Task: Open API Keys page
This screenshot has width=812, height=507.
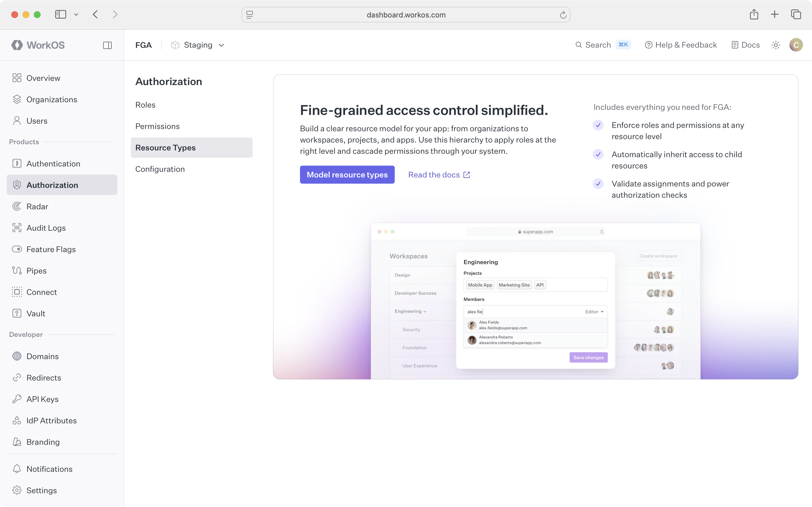Action: [x=42, y=399]
